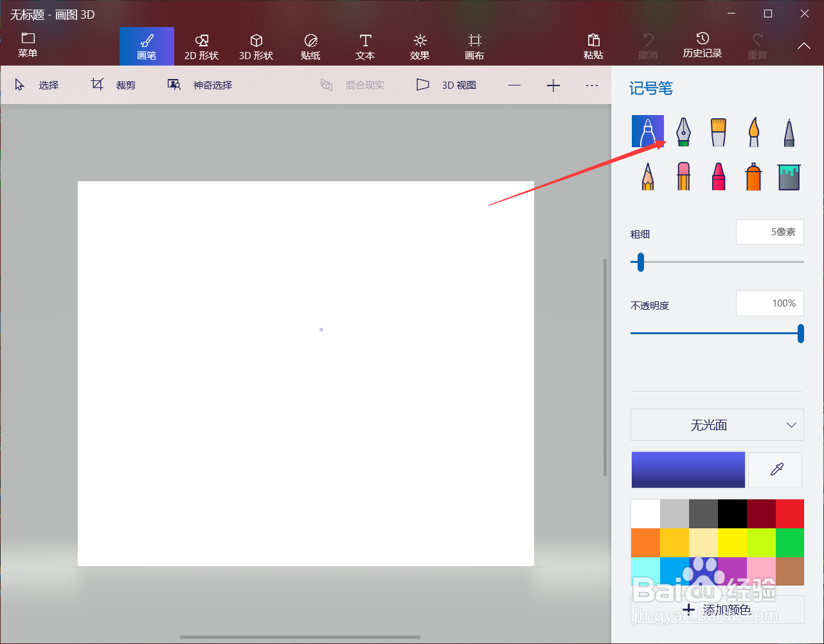The width and height of the screenshot is (824, 644).
Task: Open the 效果 tab
Action: click(x=420, y=46)
